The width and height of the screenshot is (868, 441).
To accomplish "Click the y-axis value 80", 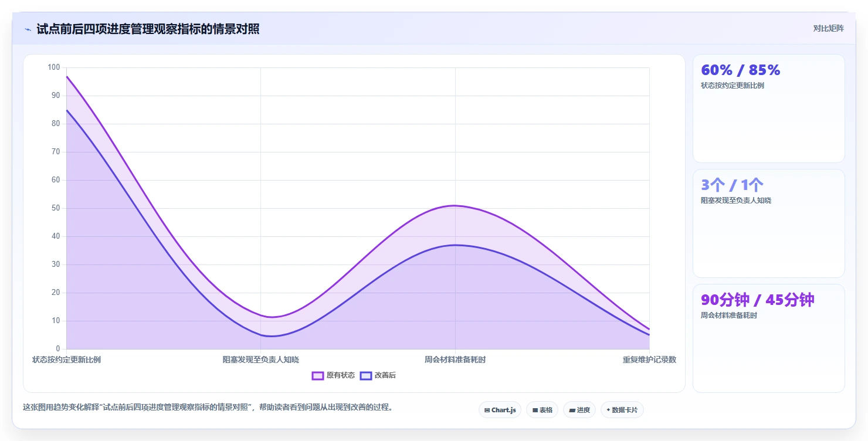I will coord(56,124).
